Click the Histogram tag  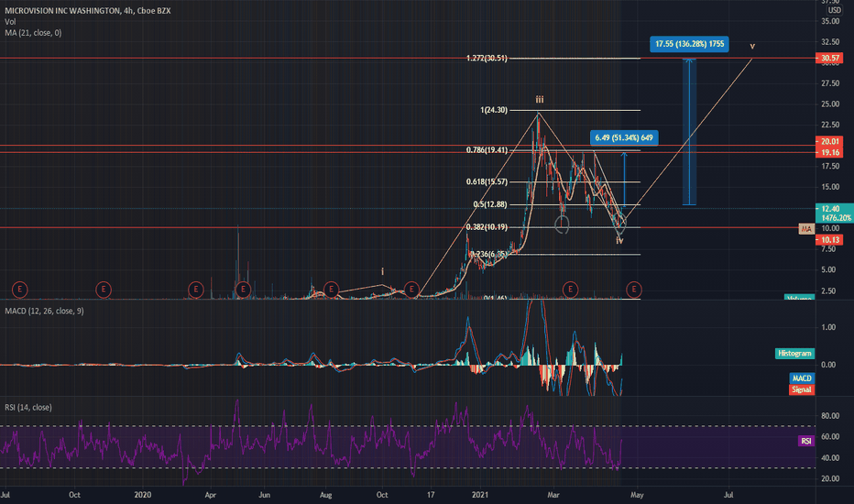pyautogui.click(x=794, y=354)
